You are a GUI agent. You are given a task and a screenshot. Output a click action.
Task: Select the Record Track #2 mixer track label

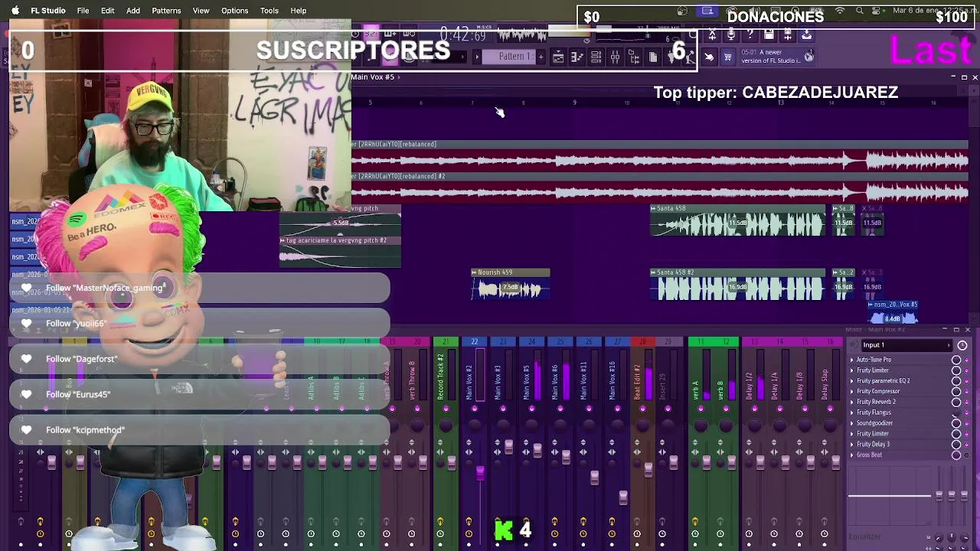pyautogui.click(x=441, y=377)
